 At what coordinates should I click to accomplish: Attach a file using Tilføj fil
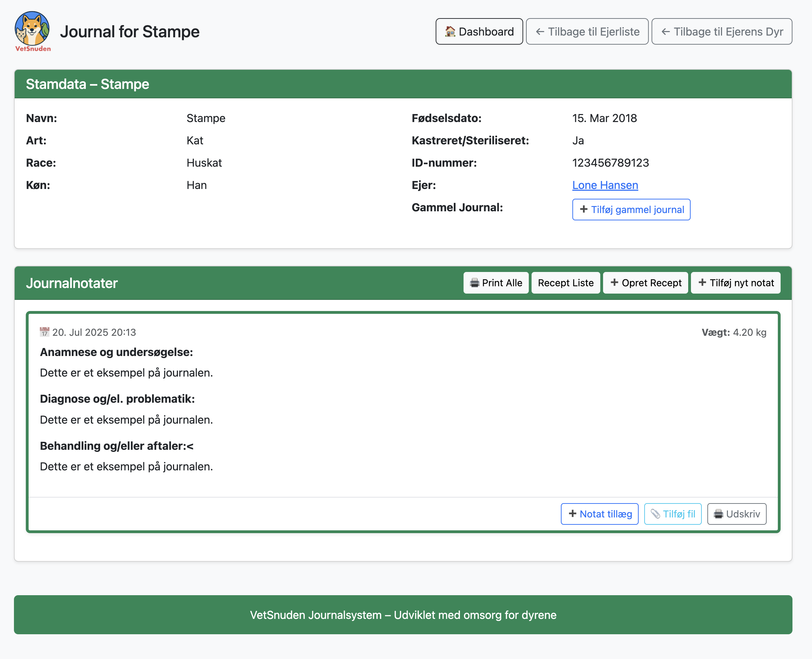(672, 514)
